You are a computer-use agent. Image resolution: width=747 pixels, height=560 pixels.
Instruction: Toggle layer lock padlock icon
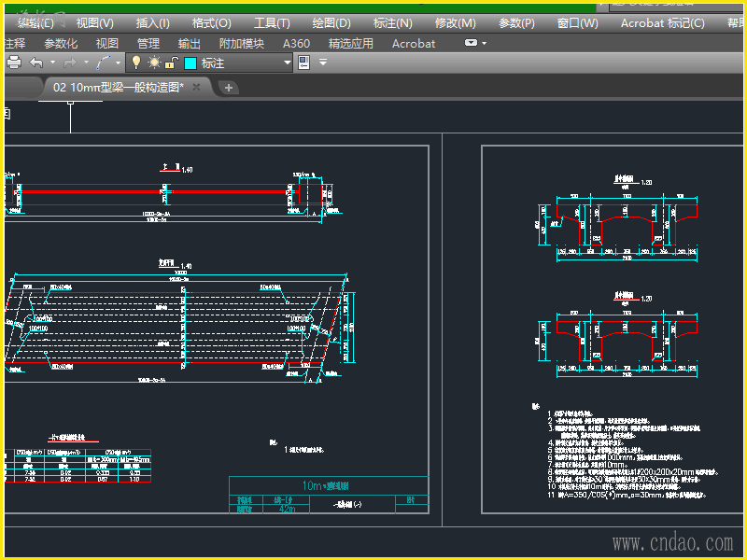click(x=171, y=63)
